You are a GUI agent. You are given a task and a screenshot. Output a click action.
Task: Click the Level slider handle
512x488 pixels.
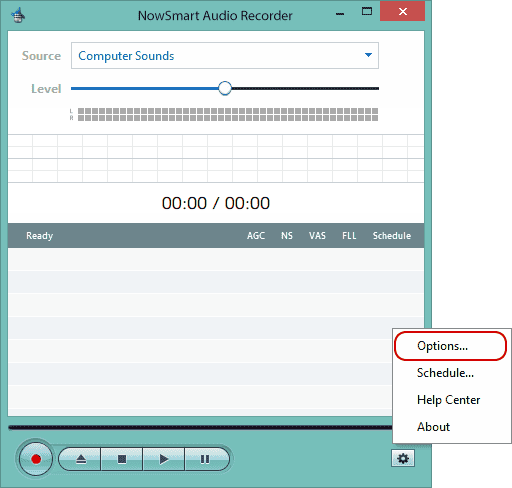pos(225,88)
